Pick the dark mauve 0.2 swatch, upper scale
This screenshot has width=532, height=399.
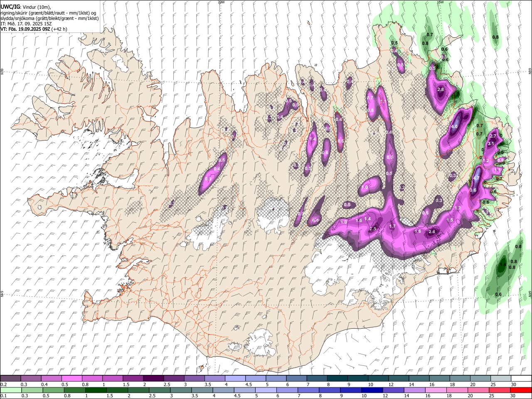tap(10, 378)
